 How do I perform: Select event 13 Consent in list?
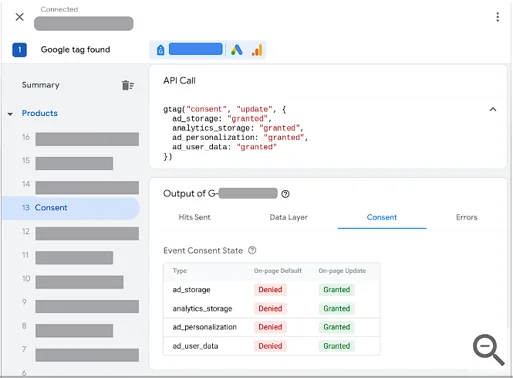70,208
